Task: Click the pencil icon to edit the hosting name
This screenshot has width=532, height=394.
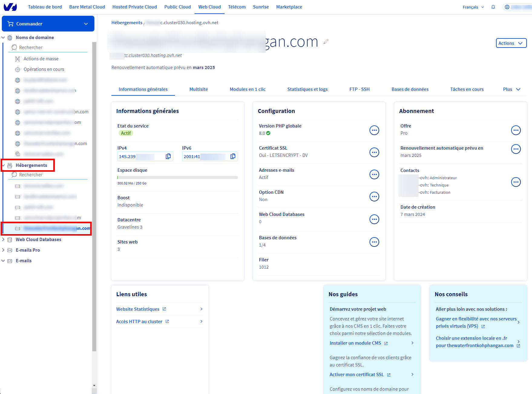Action: (326, 41)
